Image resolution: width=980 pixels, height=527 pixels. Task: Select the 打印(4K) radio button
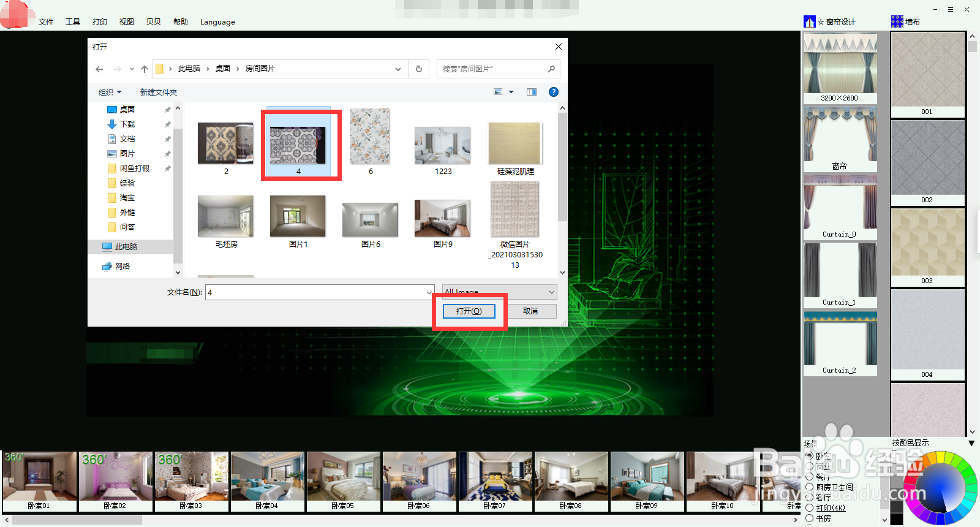(x=810, y=508)
